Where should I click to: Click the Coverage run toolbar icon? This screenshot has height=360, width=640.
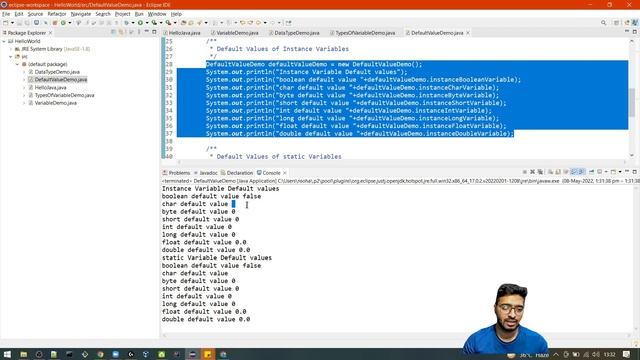(154, 23)
